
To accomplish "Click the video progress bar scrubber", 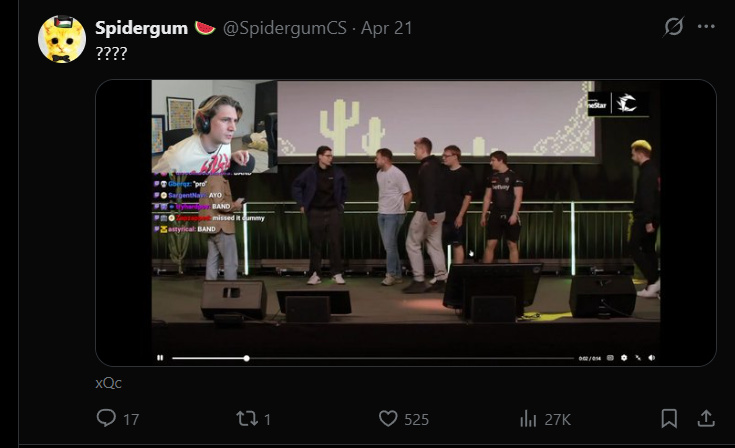I will click(x=246, y=358).
